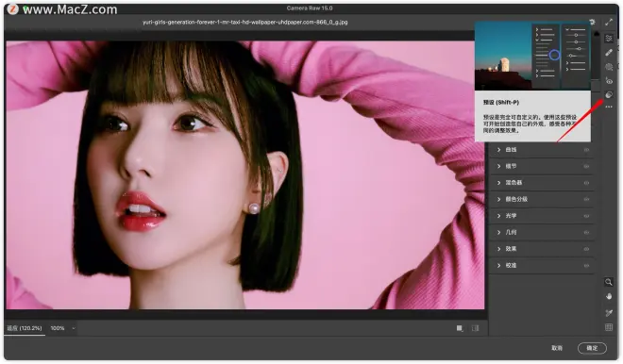Toggle visibility eye for 曲线 panel
This screenshot has height=364, width=623.
point(586,150)
